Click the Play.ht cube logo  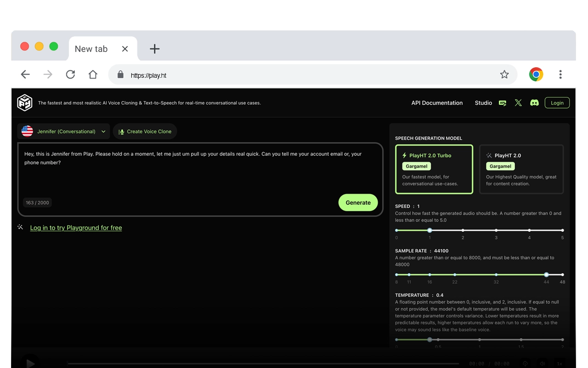click(25, 103)
